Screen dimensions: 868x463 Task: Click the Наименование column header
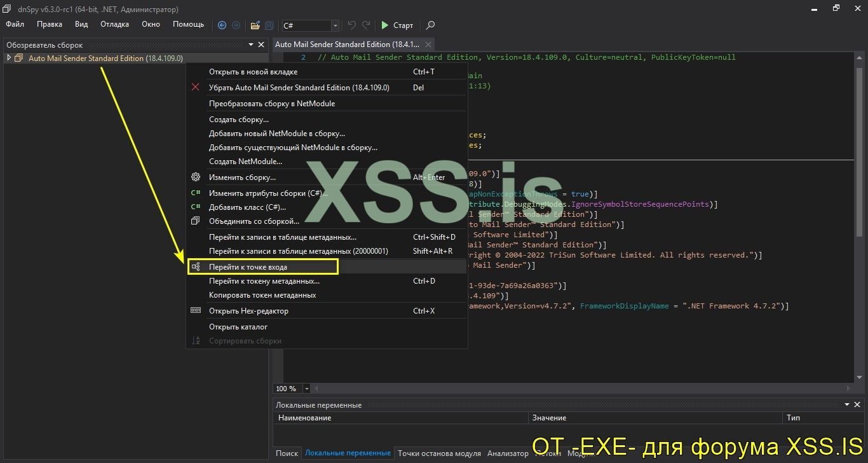(x=400, y=418)
